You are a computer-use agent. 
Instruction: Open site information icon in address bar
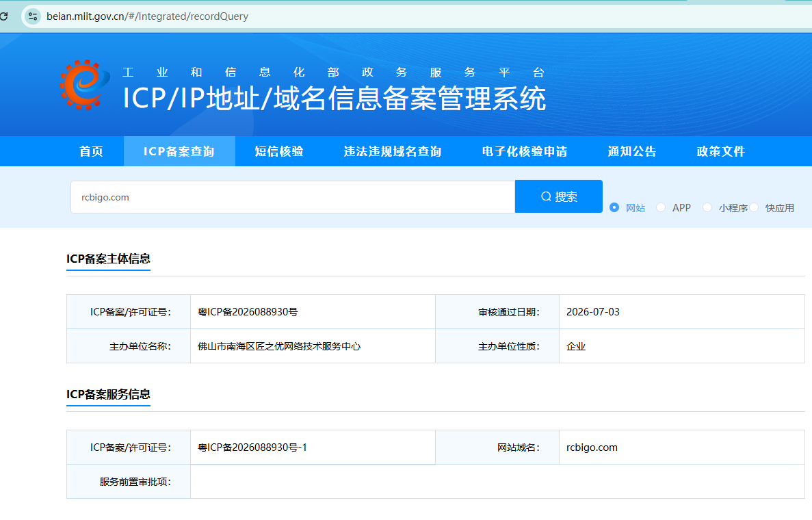click(33, 16)
